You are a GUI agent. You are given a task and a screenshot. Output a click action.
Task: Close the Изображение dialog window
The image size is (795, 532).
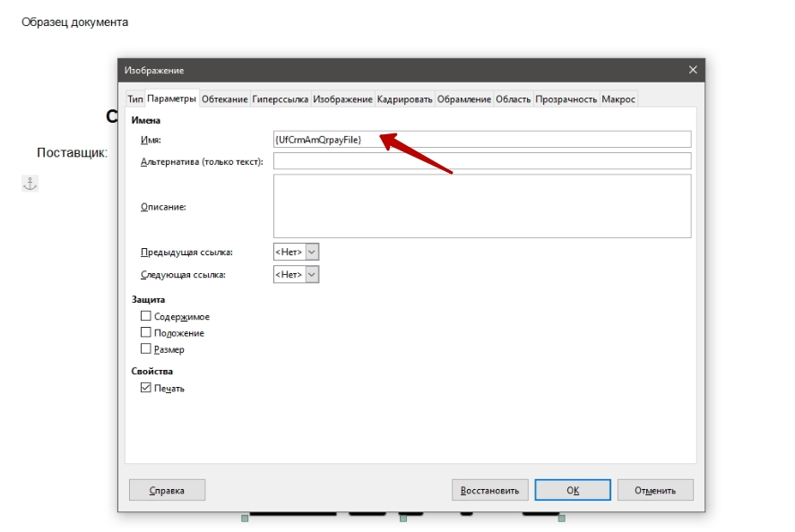click(692, 70)
